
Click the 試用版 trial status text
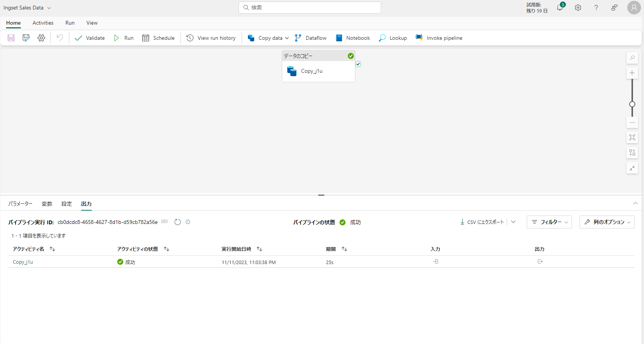[x=537, y=8]
